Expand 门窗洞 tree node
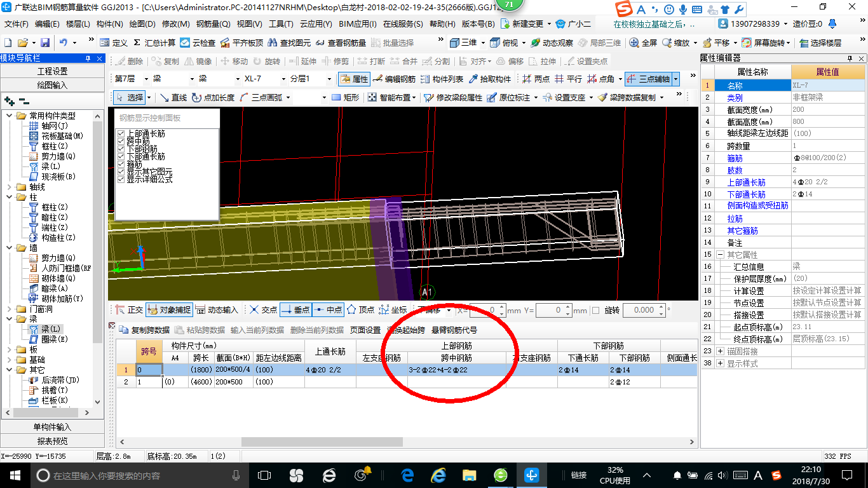Image resolution: width=868 pixels, height=488 pixels. click(9, 309)
